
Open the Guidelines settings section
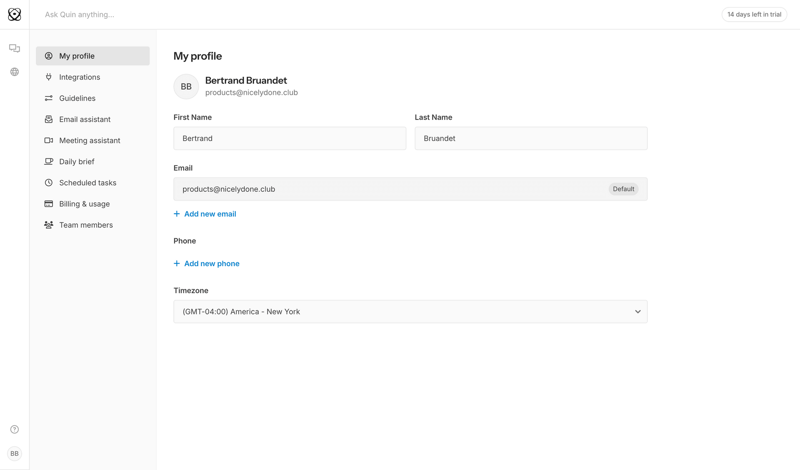77,98
